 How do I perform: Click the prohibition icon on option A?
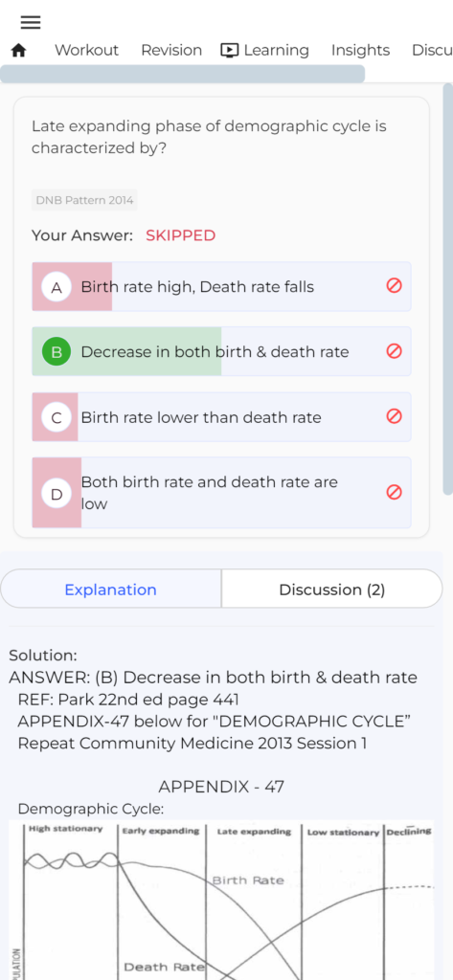pos(395,285)
